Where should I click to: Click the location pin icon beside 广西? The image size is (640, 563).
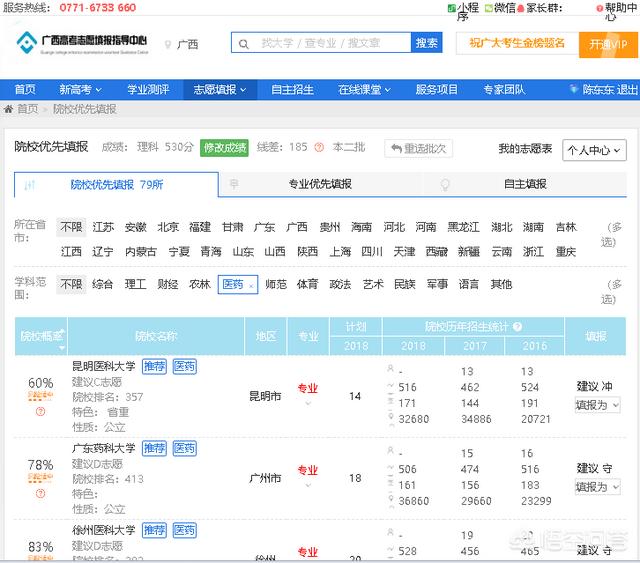point(168,45)
